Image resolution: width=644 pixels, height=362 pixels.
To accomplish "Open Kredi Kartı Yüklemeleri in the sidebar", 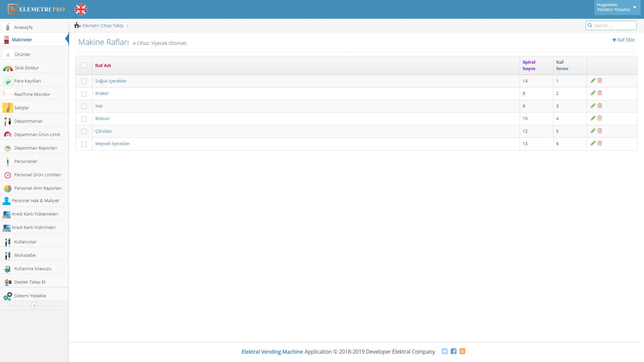I will 34,214.
